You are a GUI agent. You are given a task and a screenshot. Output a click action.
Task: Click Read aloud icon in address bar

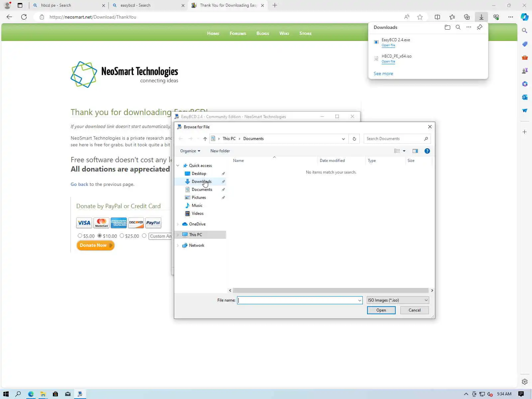tap(407, 17)
